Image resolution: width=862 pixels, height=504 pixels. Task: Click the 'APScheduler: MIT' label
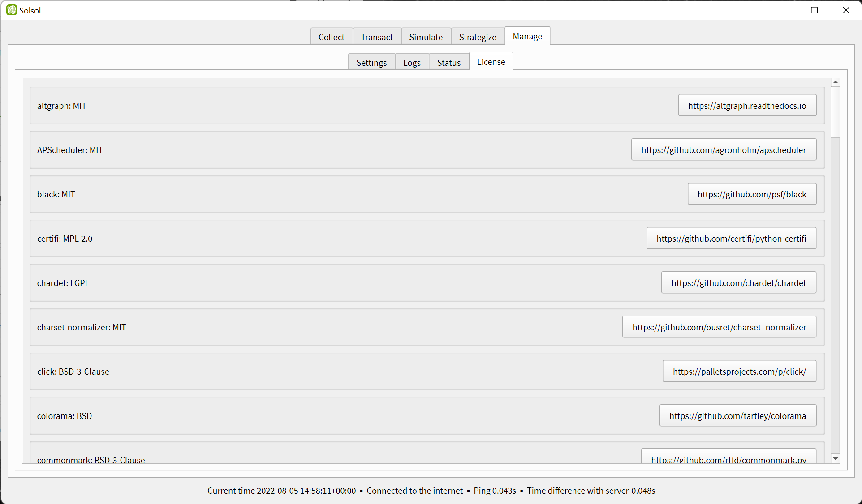pos(70,150)
